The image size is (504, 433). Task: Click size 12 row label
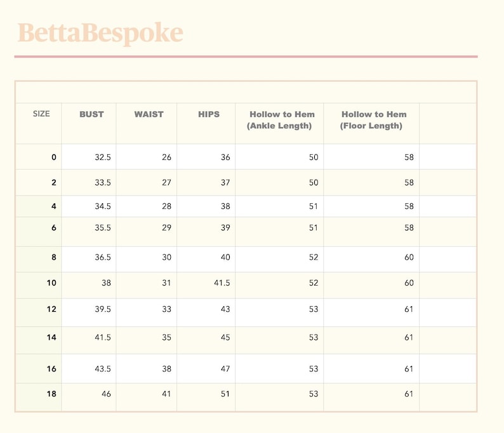51,309
